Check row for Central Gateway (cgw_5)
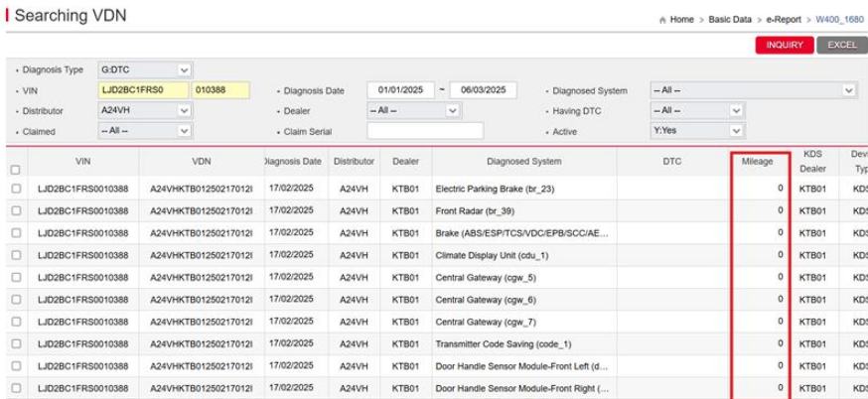 tap(16, 277)
